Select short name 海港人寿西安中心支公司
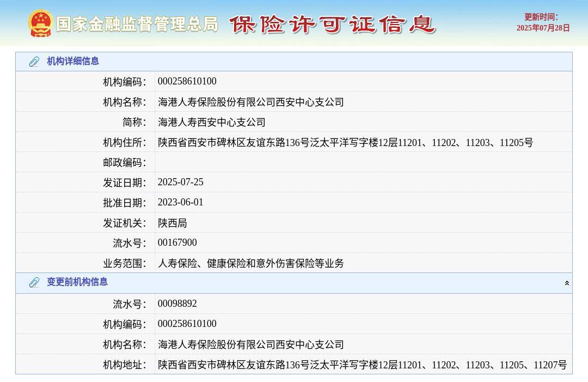The width and height of the screenshot is (588, 382). point(211,122)
